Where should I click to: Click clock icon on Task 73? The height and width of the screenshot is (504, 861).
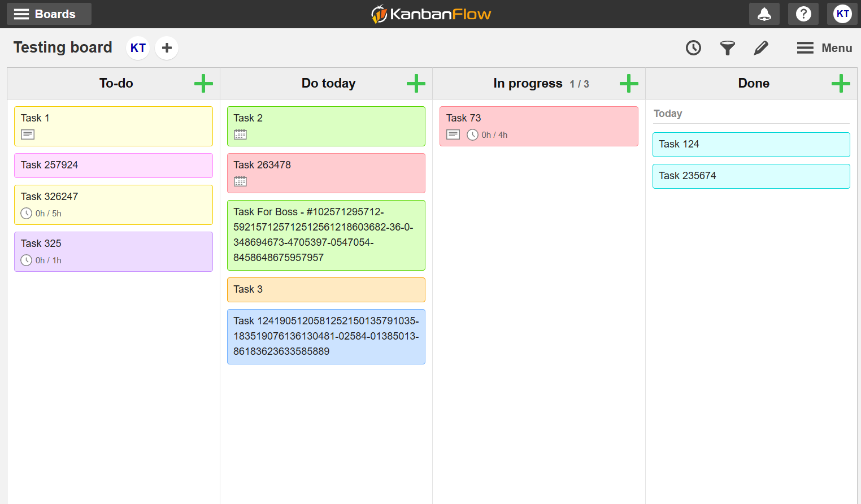click(473, 135)
